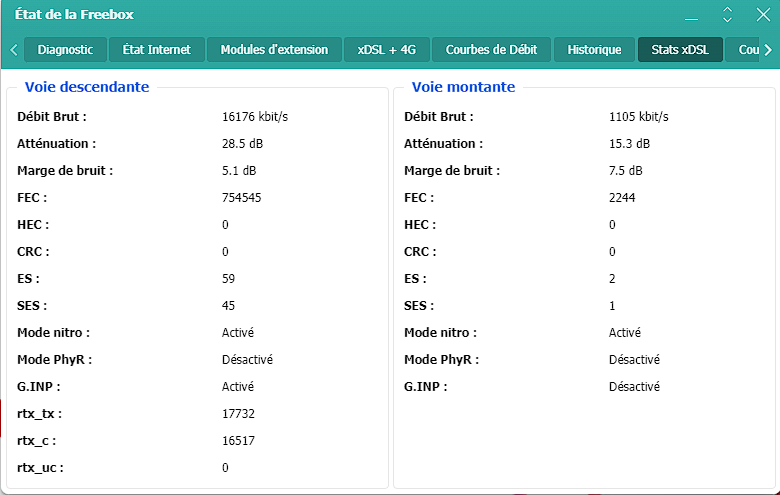
Task: Click the upstream Mode PhyR Désactivé status
Action: 634,360
